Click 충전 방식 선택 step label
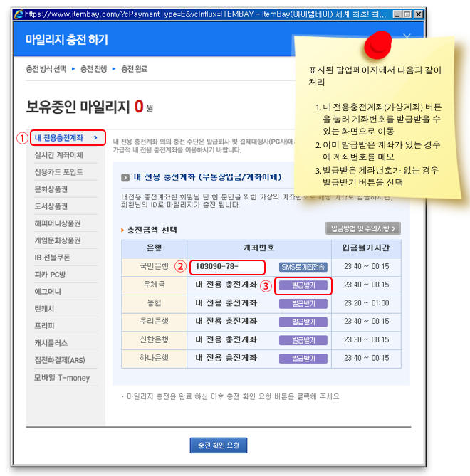The height and width of the screenshot is (476, 470). 46,69
